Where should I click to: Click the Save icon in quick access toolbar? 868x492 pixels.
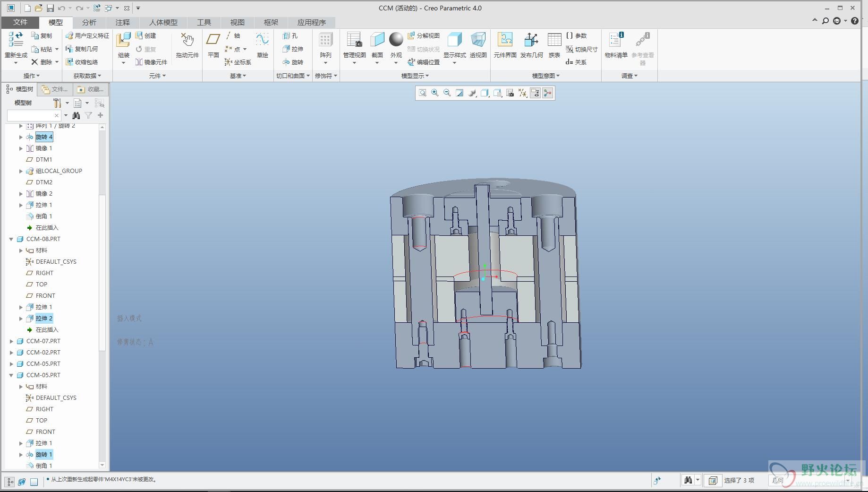pos(50,8)
